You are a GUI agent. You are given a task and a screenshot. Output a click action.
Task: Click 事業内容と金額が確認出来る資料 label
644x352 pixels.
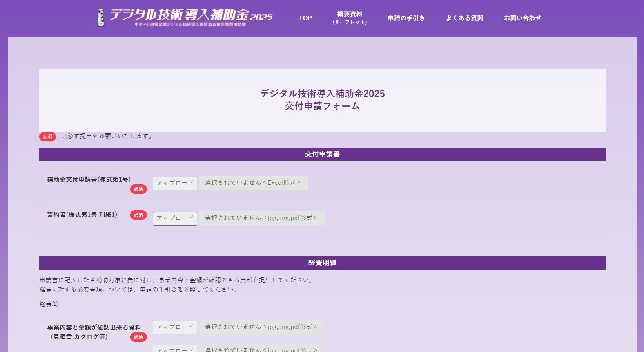click(94, 327)
